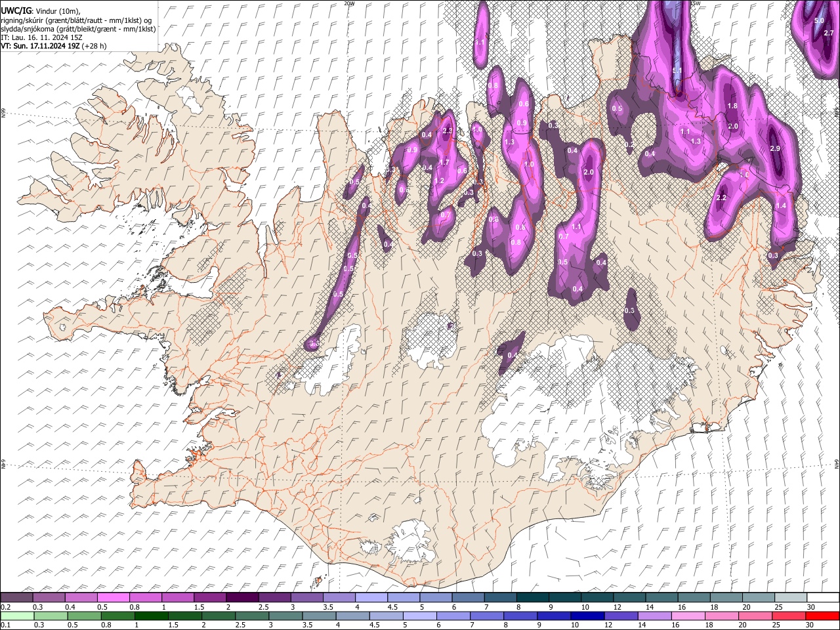Select the light pink 16 swatch in lower legend
The height and width of the screenshot is (630, 840).
coord(688,616)
